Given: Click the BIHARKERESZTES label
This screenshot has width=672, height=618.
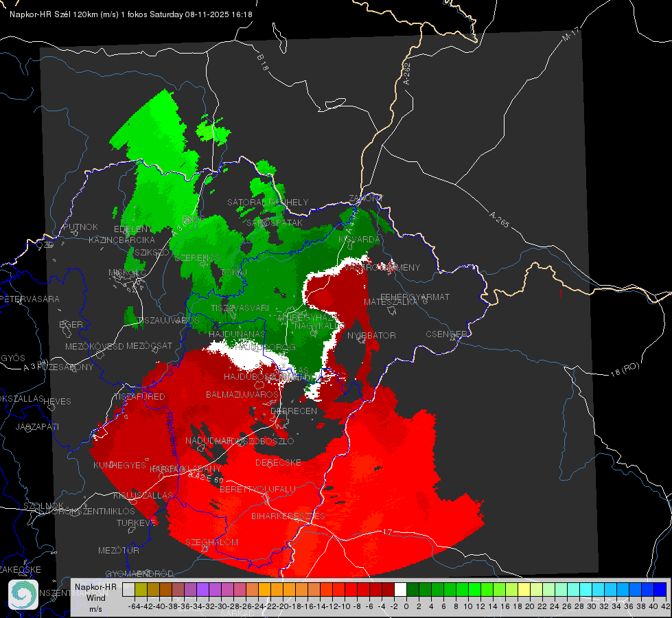Looking at the screenshot, I should 288,516.
